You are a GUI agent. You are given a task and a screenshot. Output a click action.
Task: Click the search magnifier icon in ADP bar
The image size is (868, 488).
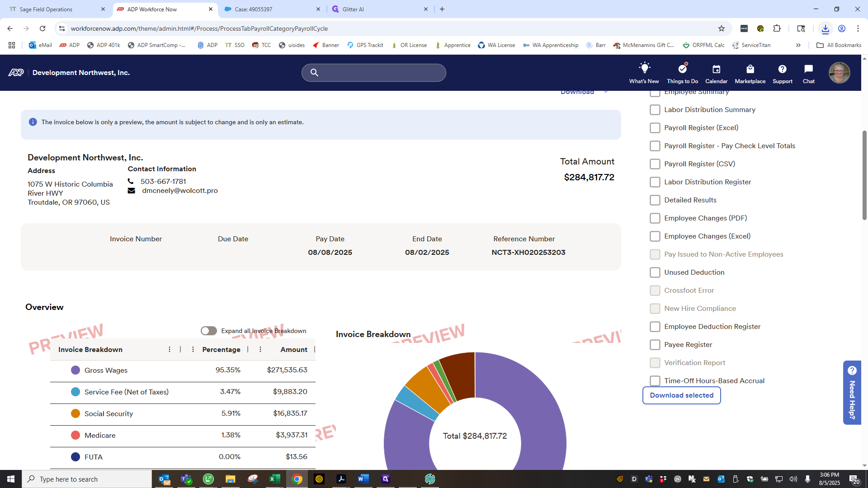314,73
